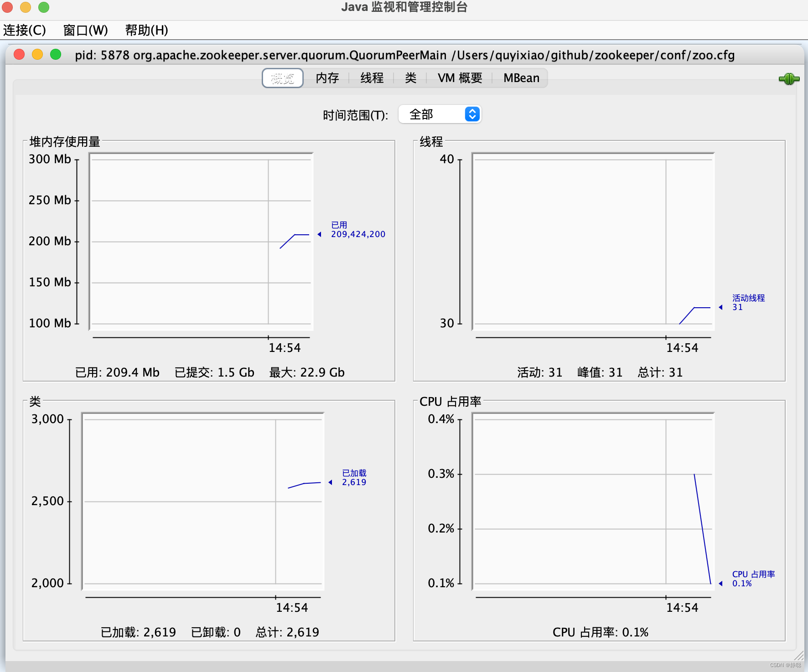Click the CPU 占用率: 0.1% summary text
808x672 pixels.
pos(601,632)
